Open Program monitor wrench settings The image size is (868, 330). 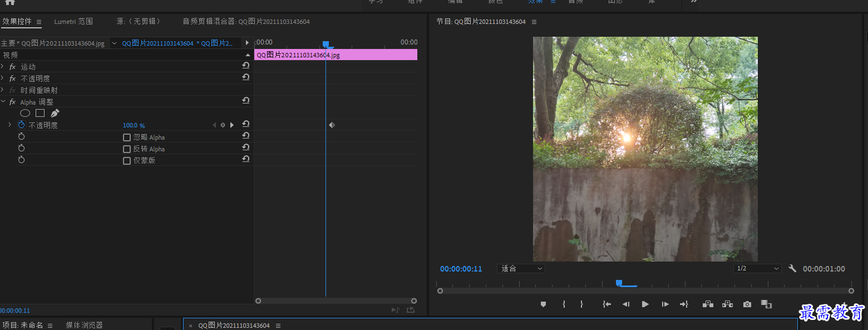pos(793,268)
